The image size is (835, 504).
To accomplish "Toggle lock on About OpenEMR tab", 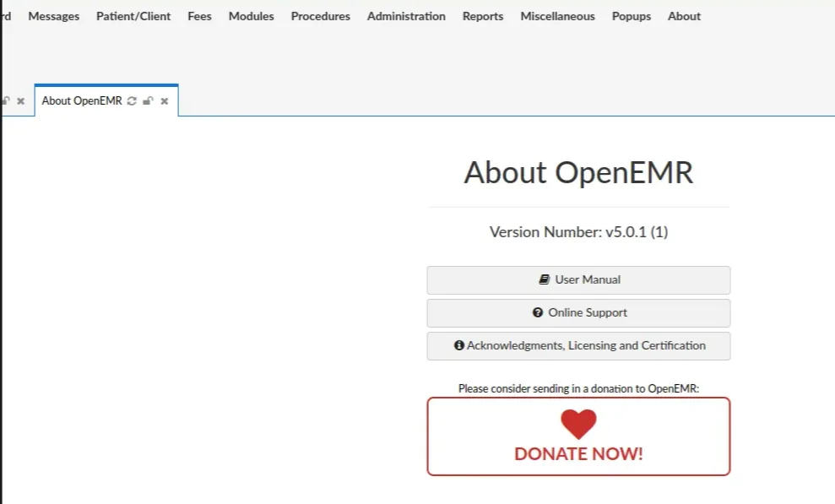I will (148, 101).
